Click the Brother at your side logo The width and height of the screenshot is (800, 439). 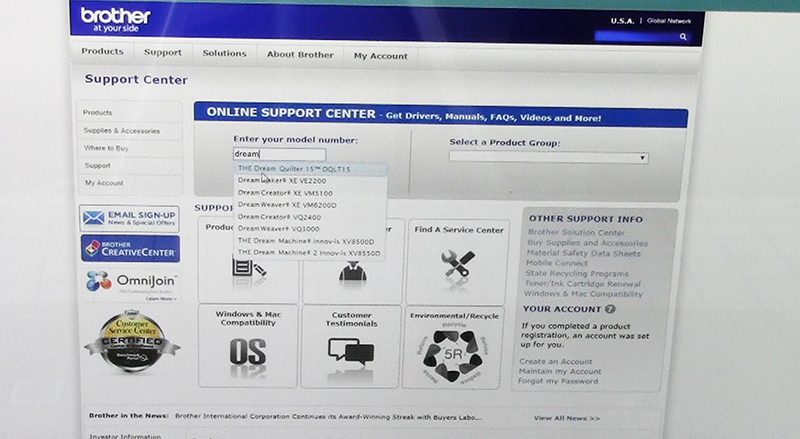point(116,20)
